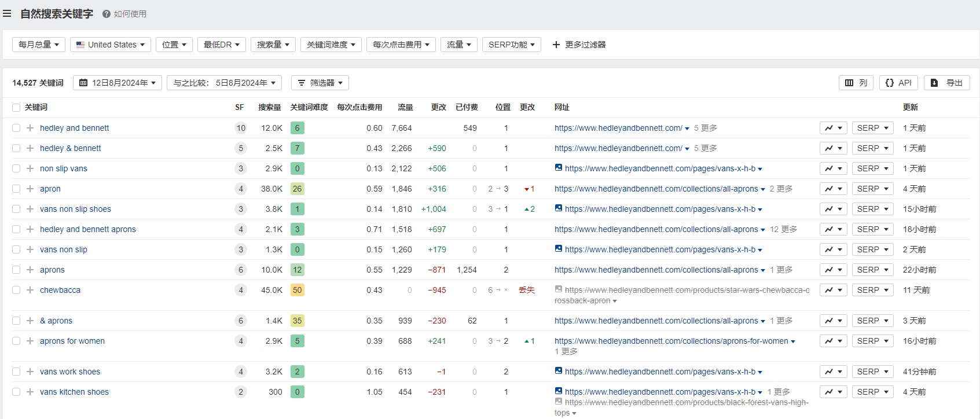This screenshot has height=419, width=980.
Task: Click the US flag icon
Action: [80, 45]
